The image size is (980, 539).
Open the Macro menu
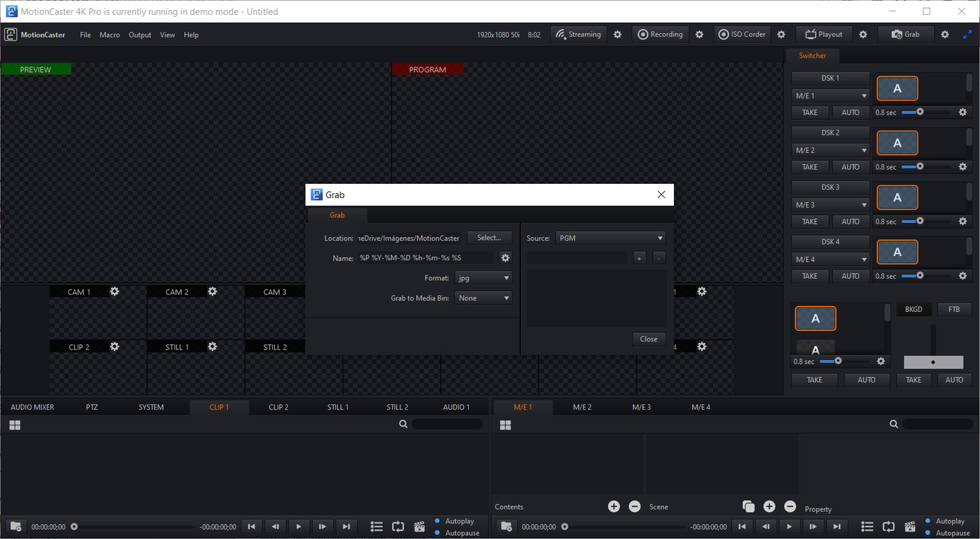110,35
